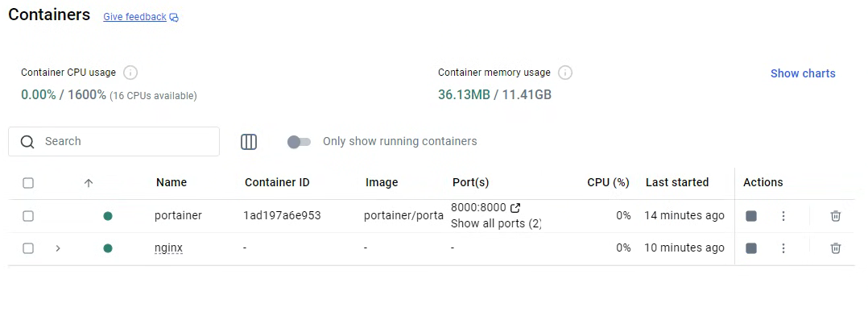Image resolution: width=868 pixels, height=312 pixels.
Task: Expand the nginx container group
Action: [58, 248]
